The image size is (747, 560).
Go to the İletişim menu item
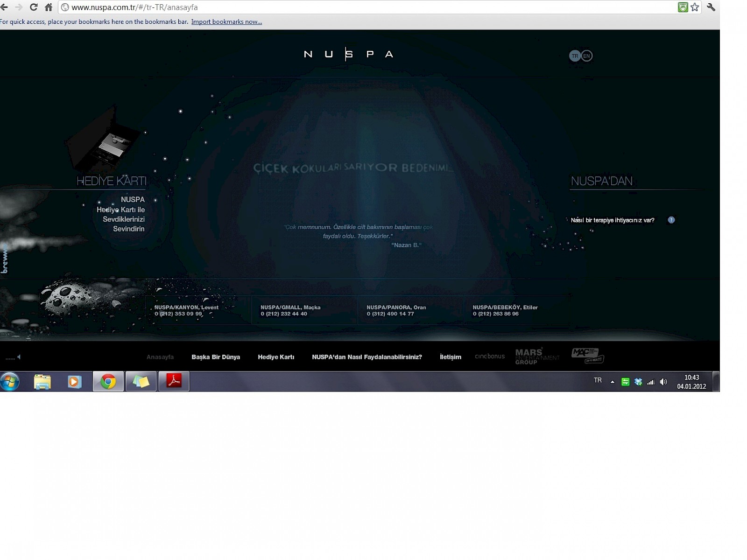pos(450,357)
